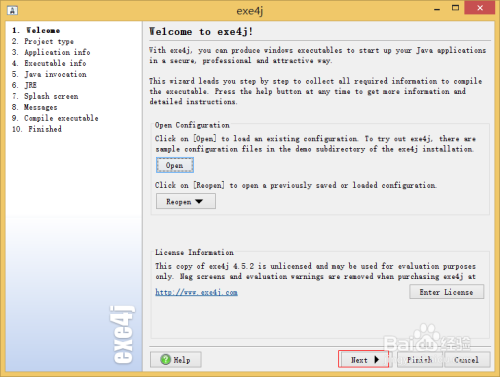Screen dimensions: 500x377
Task: Select step 2 Project type
Action: tap(43, 41)
